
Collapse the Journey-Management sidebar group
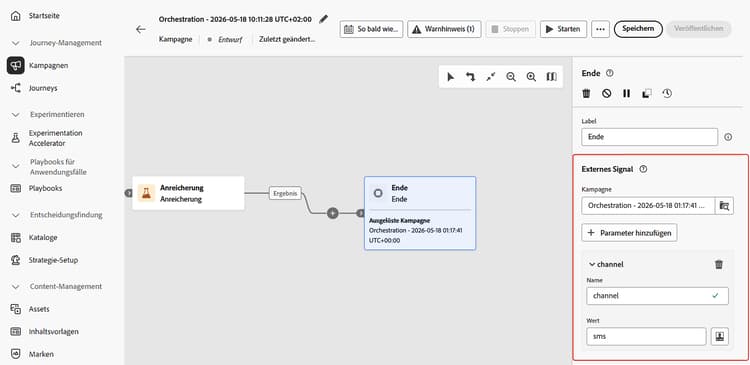tap(16, 43)
